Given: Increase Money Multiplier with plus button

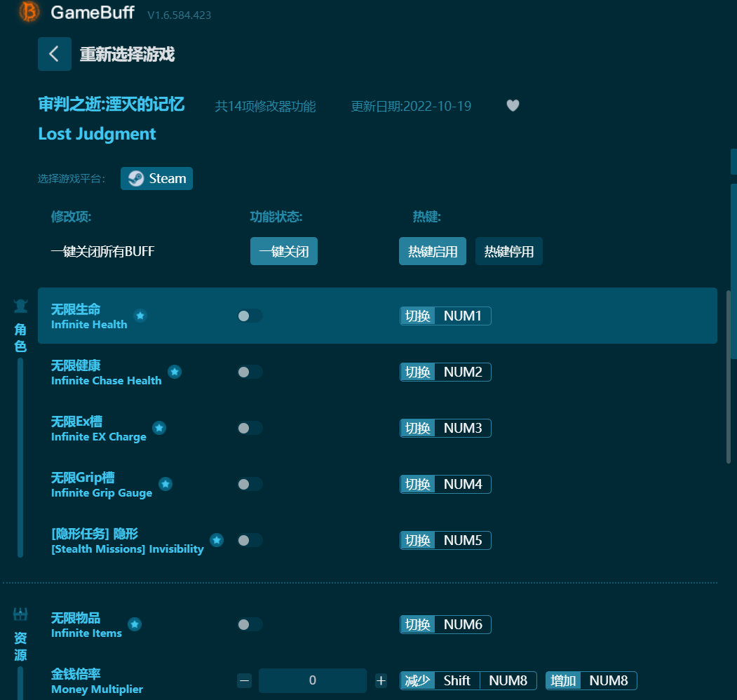Looking at the screenshot, I should pyautogui.click(x=381, y=681).
